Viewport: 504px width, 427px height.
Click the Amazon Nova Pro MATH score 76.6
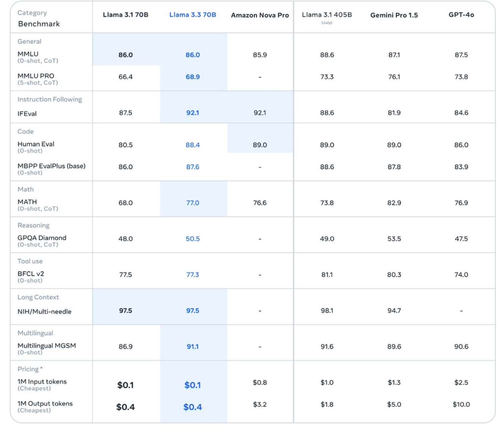tap(260, 203)
